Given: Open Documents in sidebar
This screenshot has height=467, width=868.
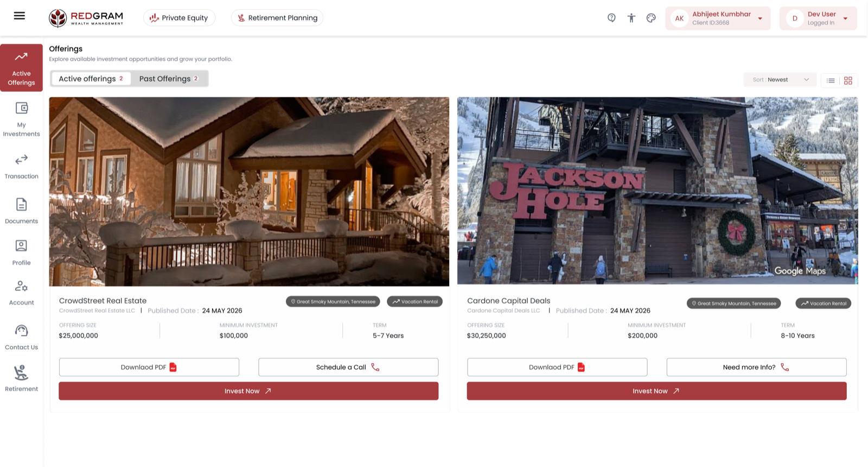Looking at the screenshot, I should 21,211.
